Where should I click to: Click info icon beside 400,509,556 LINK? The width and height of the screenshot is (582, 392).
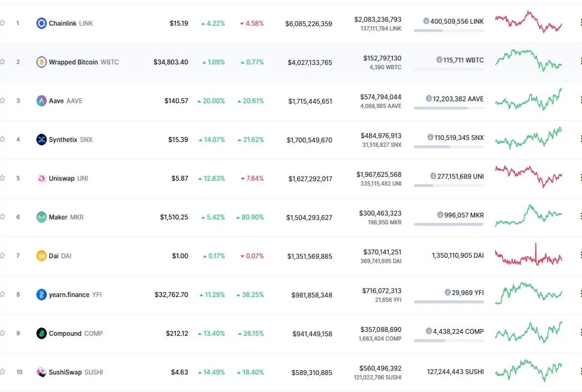click(426, 21)
